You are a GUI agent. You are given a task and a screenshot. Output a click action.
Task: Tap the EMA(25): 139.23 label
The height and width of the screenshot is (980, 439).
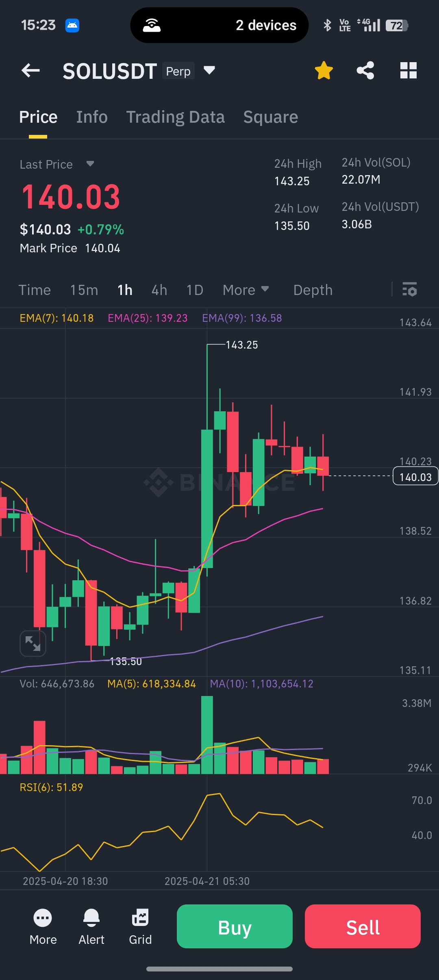[x=148, y=318]
